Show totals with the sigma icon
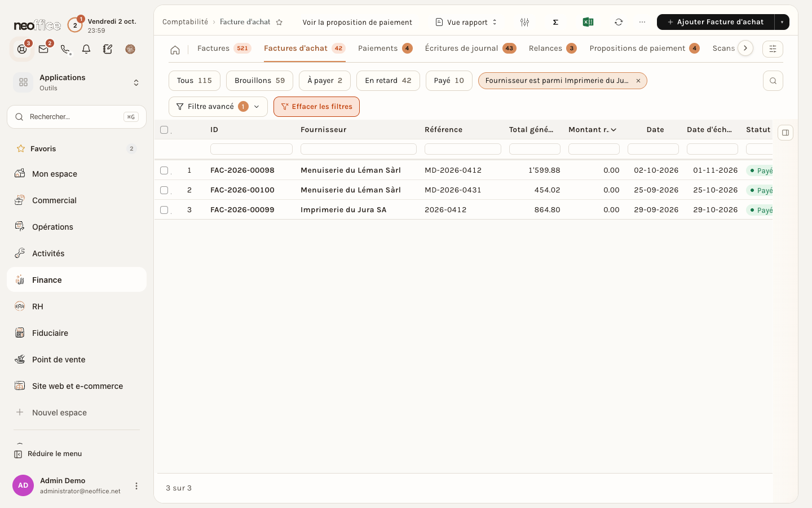The height and width of the screenshot is (508, 812). (555, 22)
